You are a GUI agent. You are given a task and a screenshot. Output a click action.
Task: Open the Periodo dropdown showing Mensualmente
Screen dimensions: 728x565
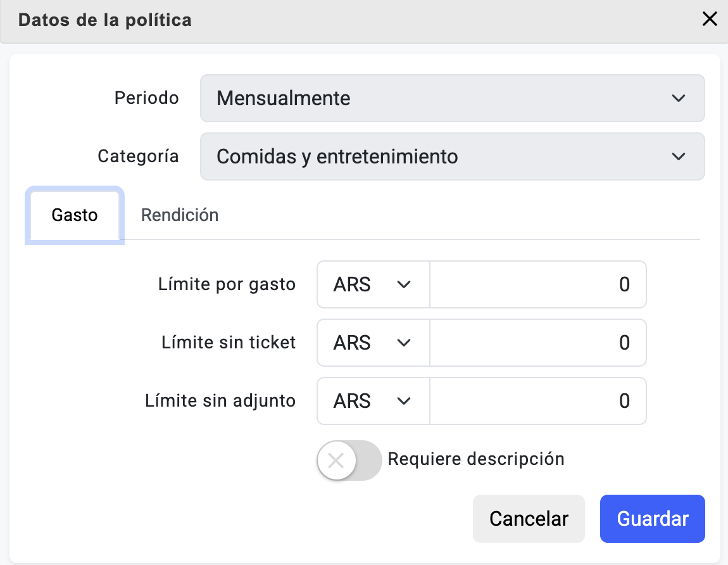[443, 98]
